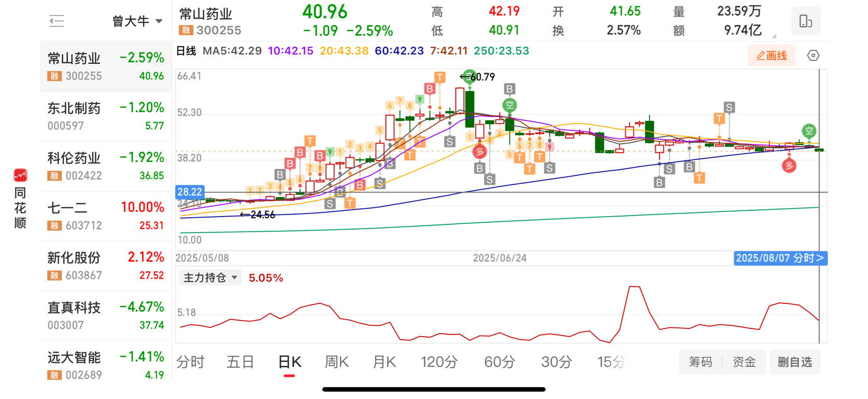868x399 pixels.
Task: Tap 额 turnover amount 9.74亿
Action: click(743, 31)
